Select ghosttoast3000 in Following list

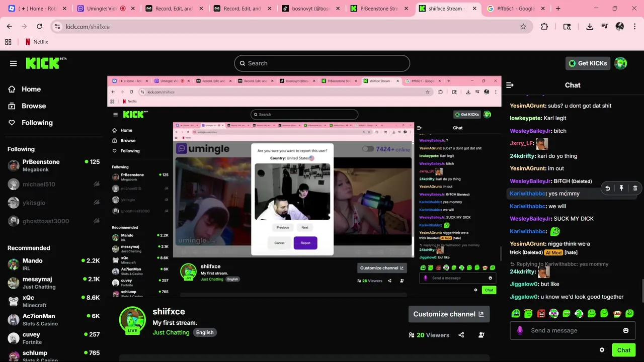coord(53,221)
